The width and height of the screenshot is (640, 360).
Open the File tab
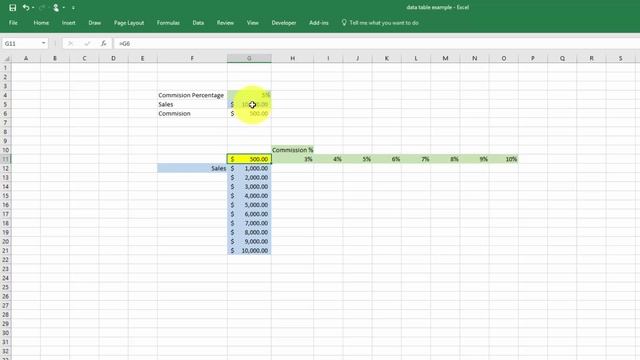13,23
